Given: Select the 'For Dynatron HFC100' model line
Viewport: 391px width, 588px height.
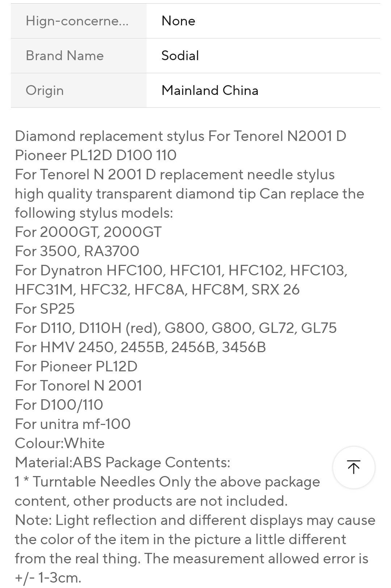Looking at the screenshot, I should coord(181,271).
